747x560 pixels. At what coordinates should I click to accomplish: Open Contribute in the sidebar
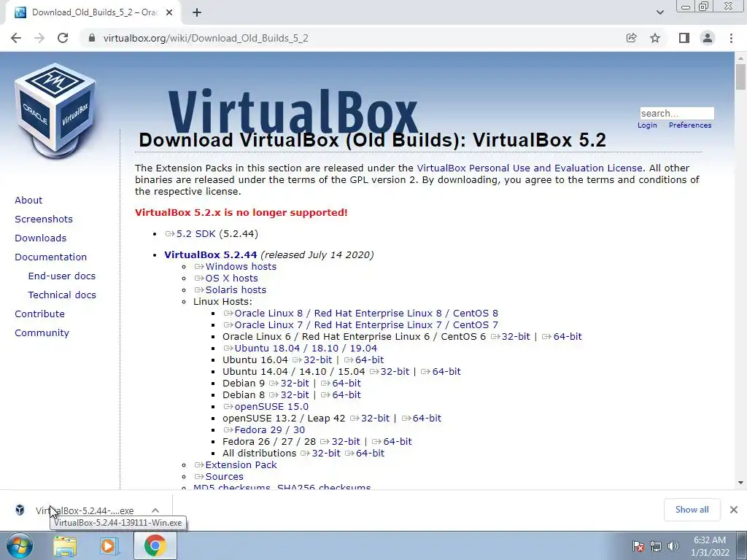click(x=39, y=314)
